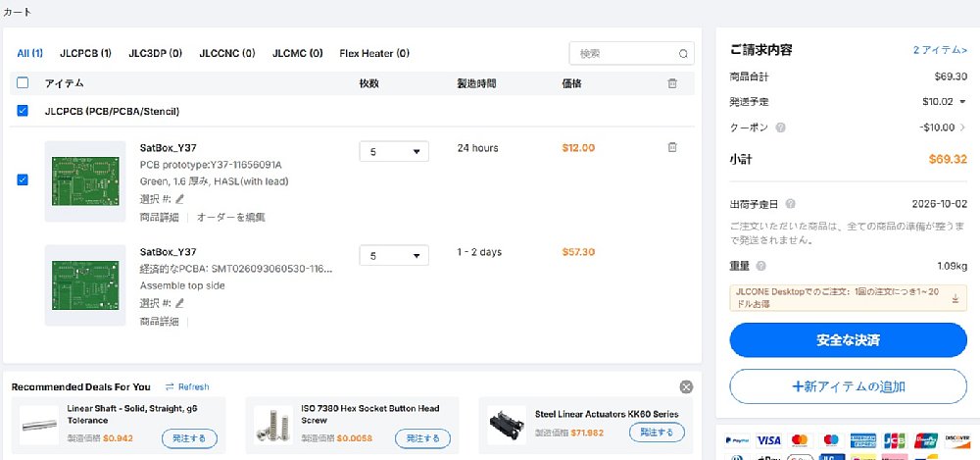Click the subtotal $69.32 amount
The image size is (980, 460).
[x=948, y=159]
